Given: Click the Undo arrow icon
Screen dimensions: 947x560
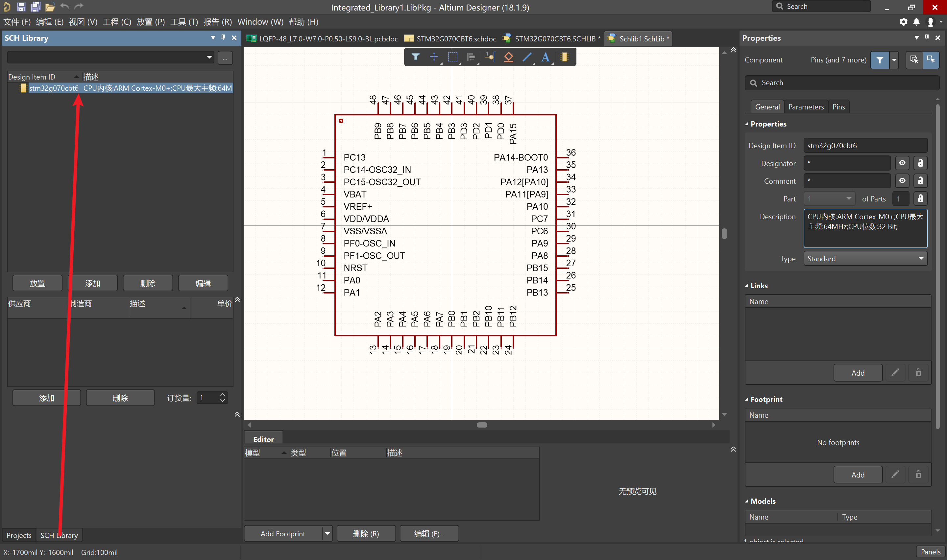Looking at the screenshot, I should click(x=65, y=7).
